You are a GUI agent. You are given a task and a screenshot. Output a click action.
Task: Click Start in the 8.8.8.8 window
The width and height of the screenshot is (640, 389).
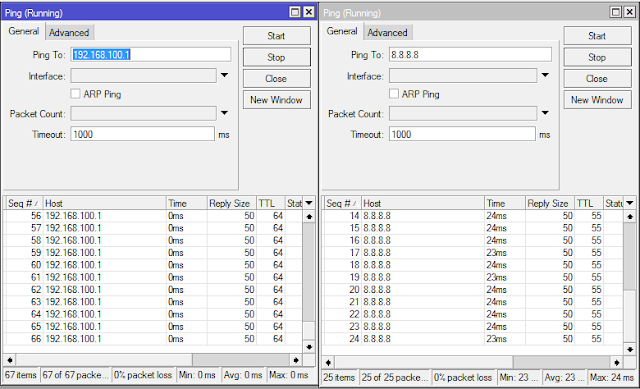(x=597, y=36)
